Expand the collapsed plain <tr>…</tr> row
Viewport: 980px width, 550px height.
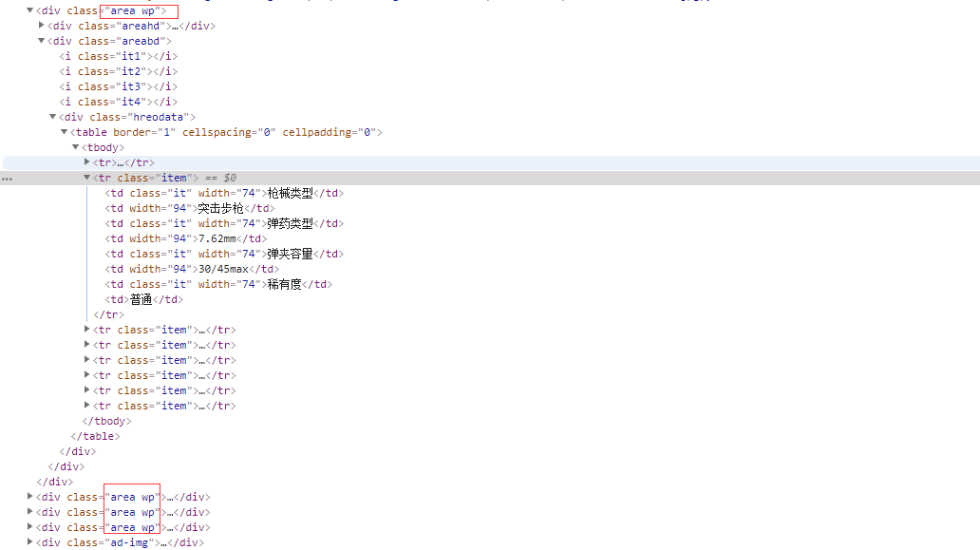86,162
